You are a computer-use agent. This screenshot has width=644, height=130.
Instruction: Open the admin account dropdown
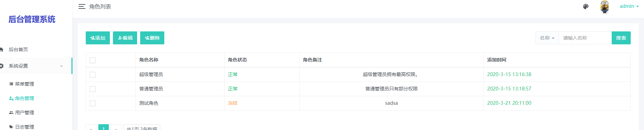[629, 6]
